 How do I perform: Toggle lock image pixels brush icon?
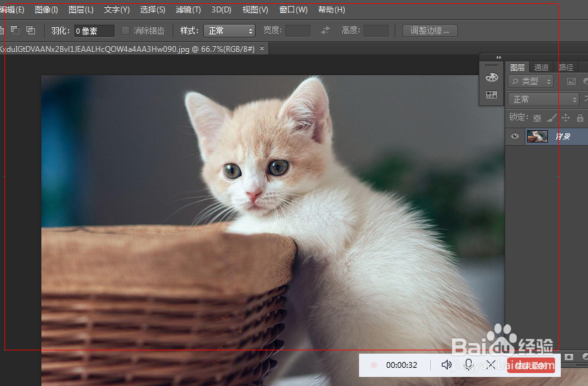click(x=551, y=118)
